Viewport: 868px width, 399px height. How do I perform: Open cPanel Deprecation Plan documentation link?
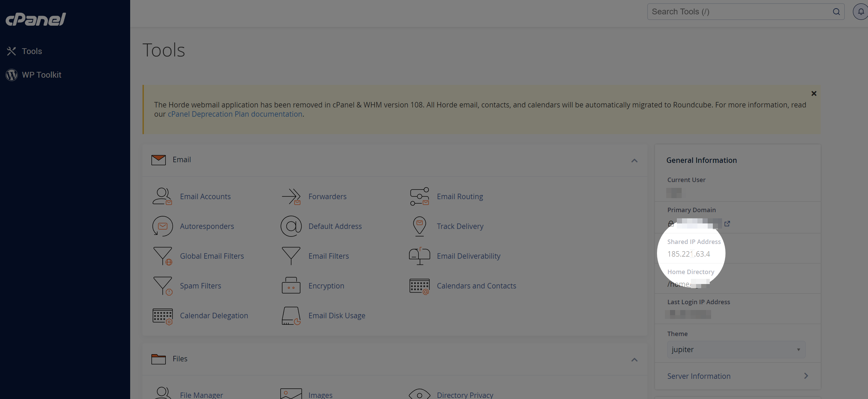coord(235,114)
